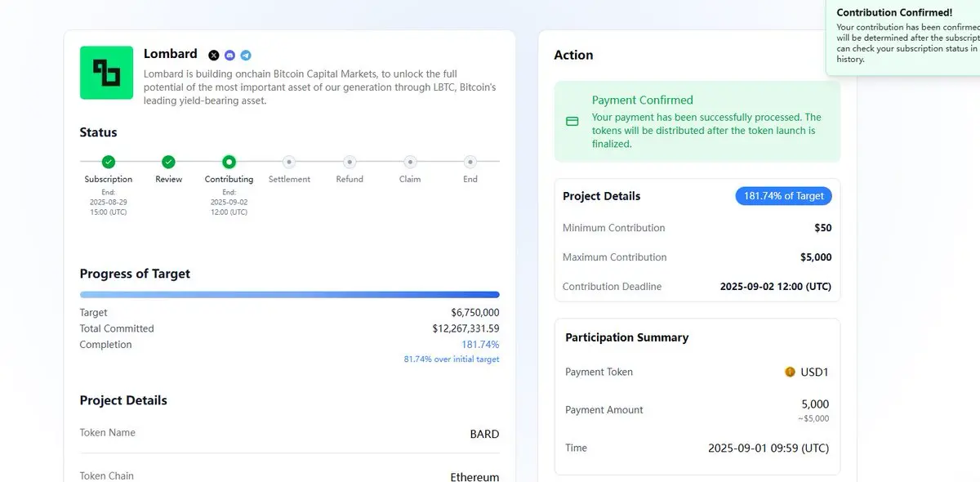Click the Lombard project title
The height and width of the screenshot is (482, 980).
tap(171, 54)
